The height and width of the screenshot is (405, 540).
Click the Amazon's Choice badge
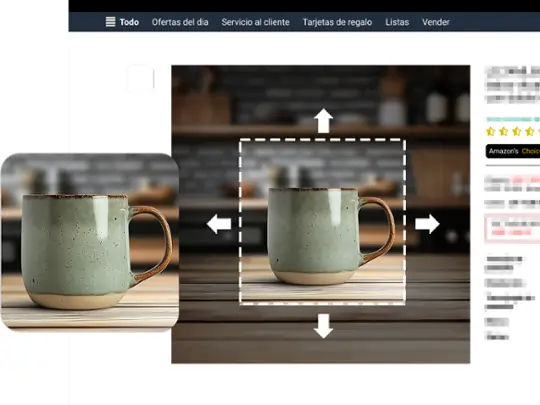point(513,151)
